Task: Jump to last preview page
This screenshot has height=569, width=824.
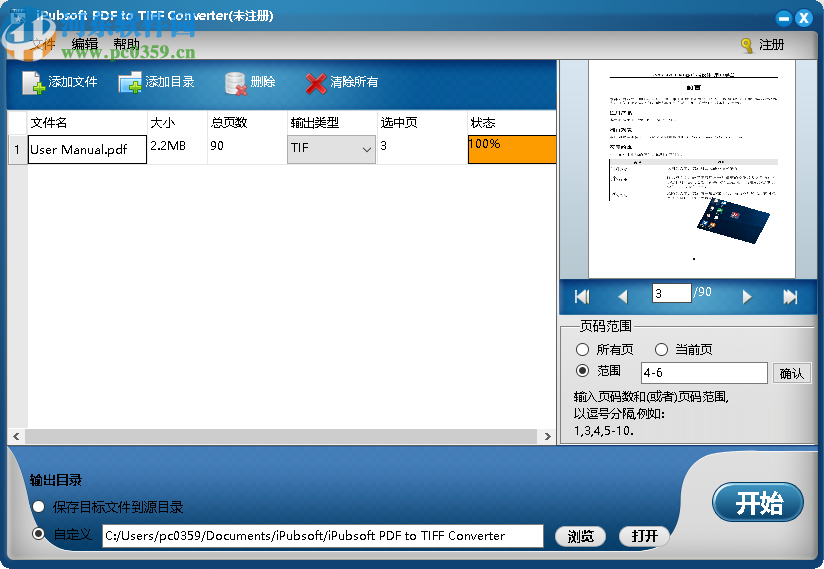Action: pyautogui.click(x=790, y=297)
